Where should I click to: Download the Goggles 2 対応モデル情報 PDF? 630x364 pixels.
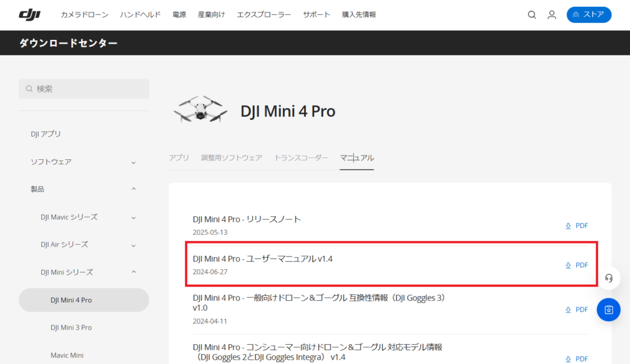[576, 359]
